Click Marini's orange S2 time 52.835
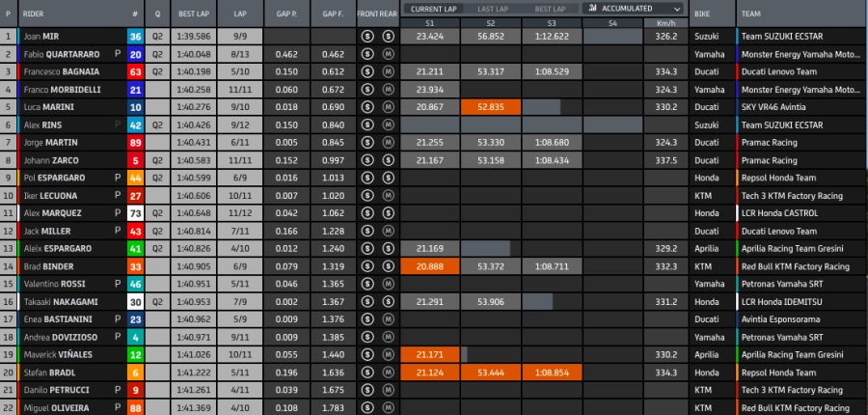868x415 pixels. pos(490,107)
